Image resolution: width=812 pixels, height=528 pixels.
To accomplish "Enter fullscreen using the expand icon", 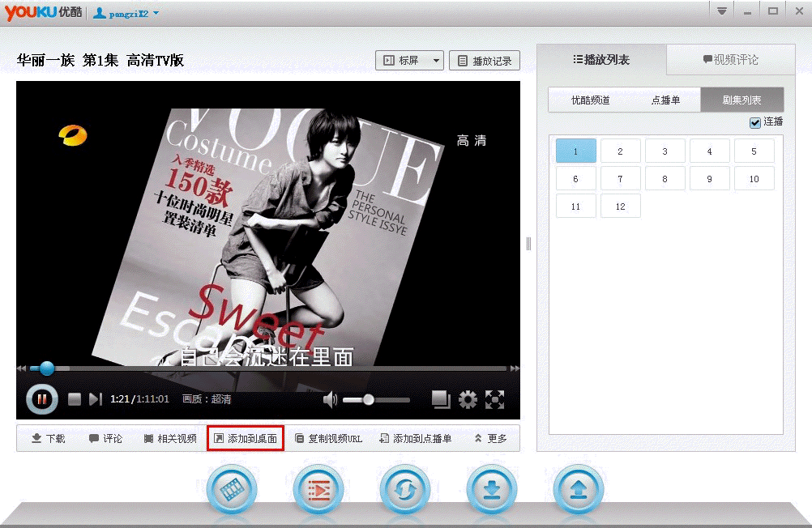I will pos(494,399).
